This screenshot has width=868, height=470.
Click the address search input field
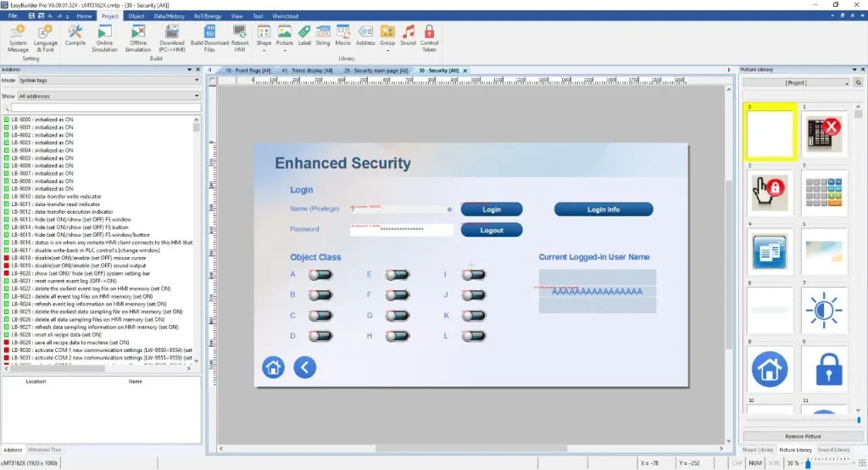106,108
